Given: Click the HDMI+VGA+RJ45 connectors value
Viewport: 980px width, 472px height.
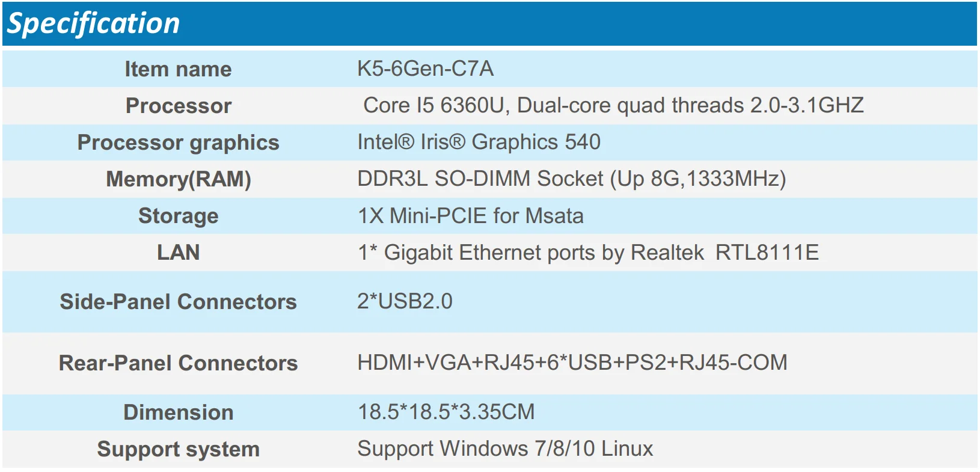Looking at the screenshot, I should (x=572, y=363).
